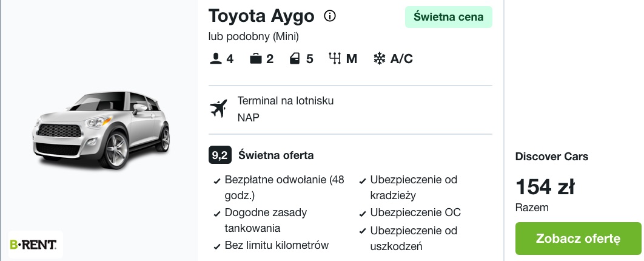Viewport: 644px width, 261px height.
Task: Click the NAP airport code text
Action: (249, 118)
